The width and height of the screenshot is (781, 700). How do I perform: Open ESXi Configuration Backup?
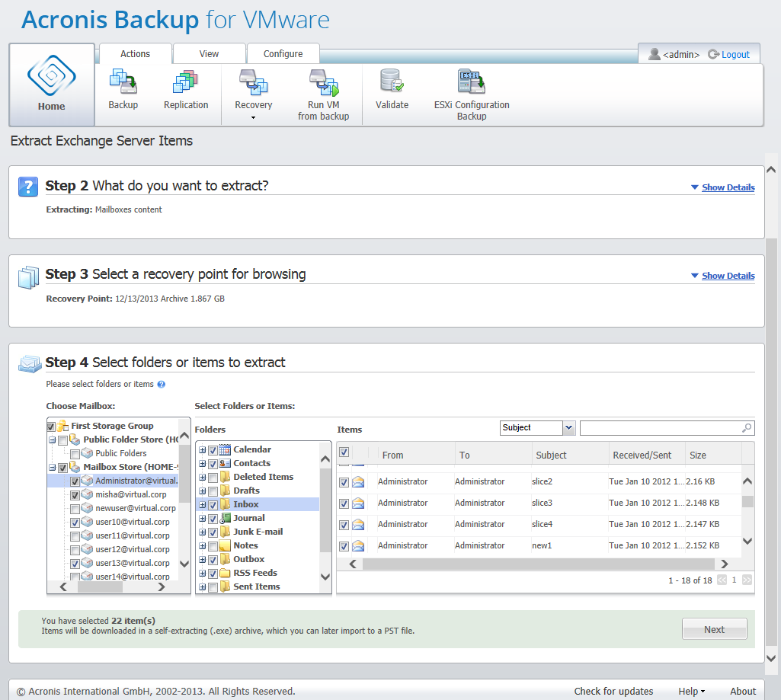click(471, 82)
